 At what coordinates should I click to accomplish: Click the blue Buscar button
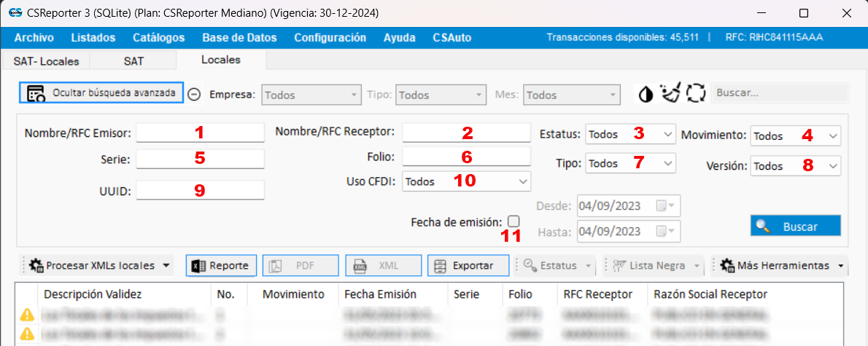tap(796, 226)
